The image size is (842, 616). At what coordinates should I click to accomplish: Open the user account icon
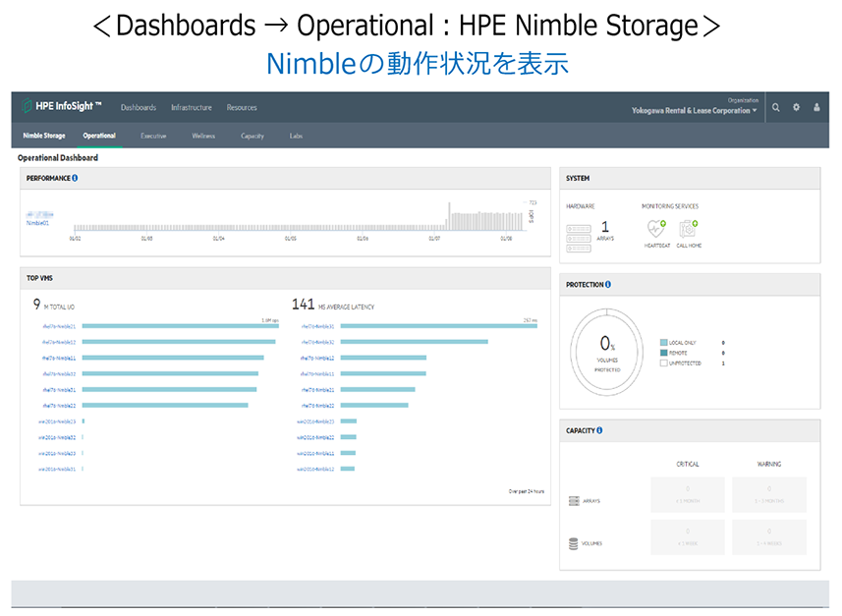(816, 107)
